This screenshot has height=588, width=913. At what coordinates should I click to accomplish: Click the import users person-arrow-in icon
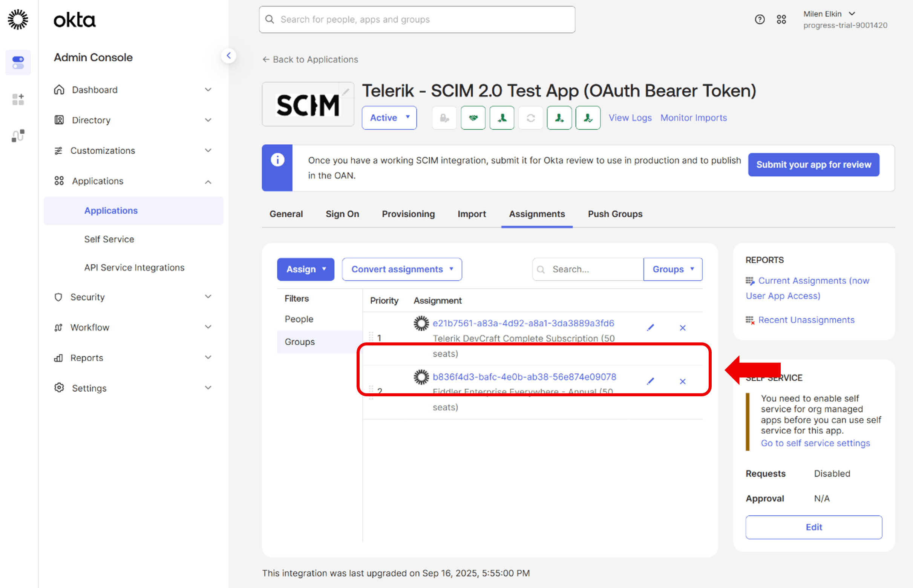(502, 118)
